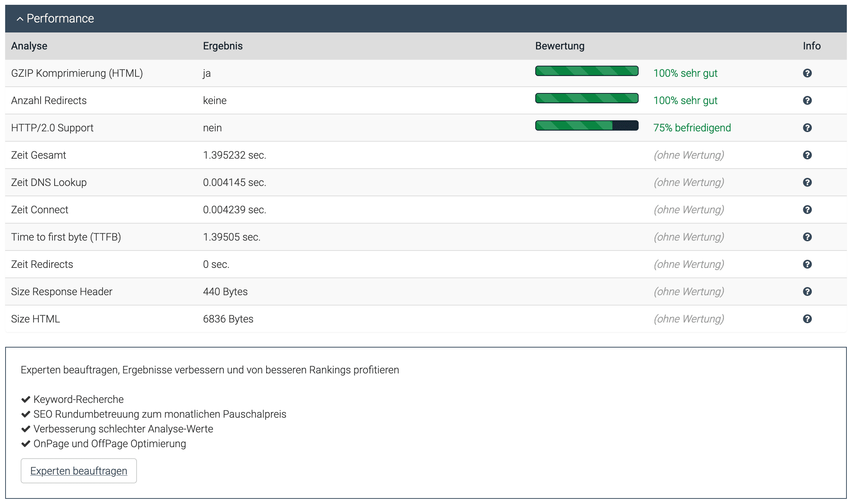Show info about Zeit Connect

[807, 210]
